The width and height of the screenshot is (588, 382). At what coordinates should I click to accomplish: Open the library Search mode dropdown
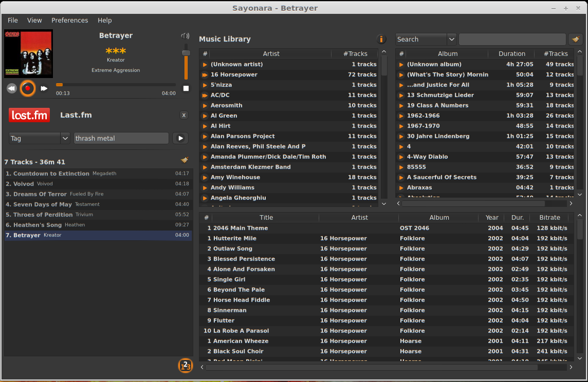[426, 39]
